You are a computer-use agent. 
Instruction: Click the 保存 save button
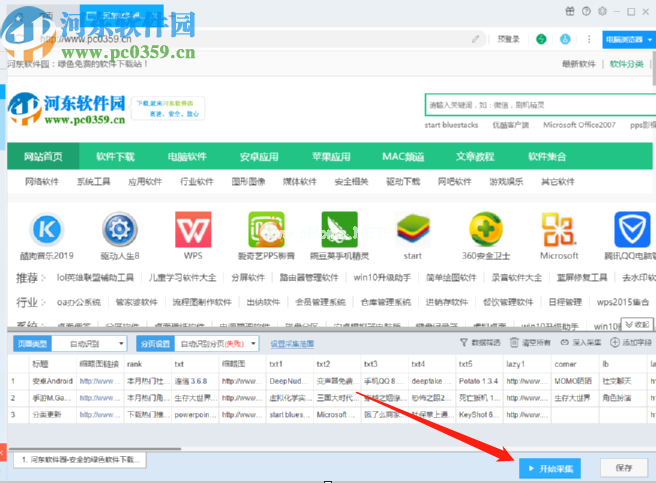(624, 468)
